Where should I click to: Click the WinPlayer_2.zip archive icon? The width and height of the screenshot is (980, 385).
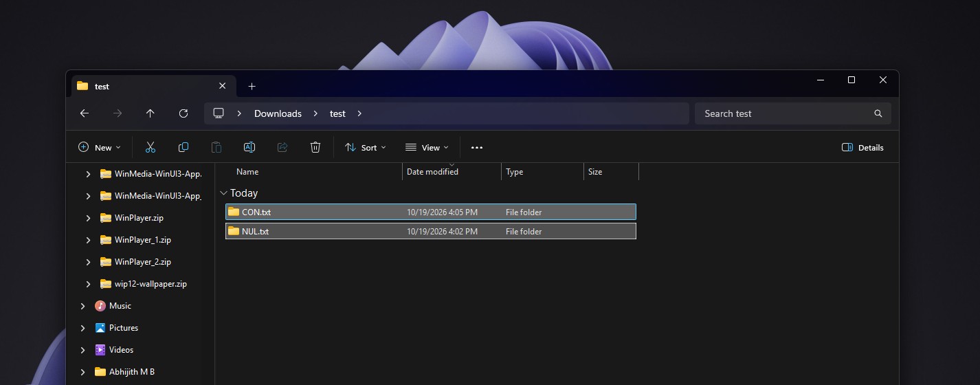[x=105, y=262]
